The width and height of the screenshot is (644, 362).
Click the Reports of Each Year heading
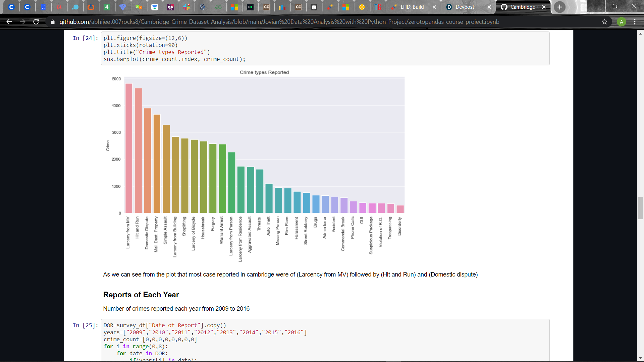pos(141,295)
